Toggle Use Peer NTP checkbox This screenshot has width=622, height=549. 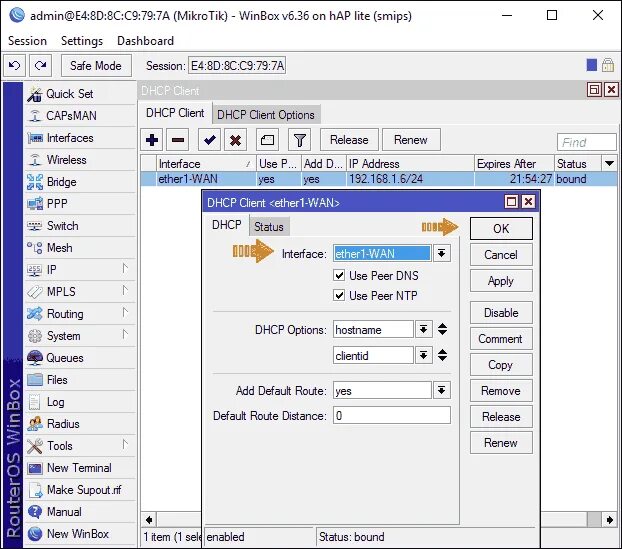[339, 296]
